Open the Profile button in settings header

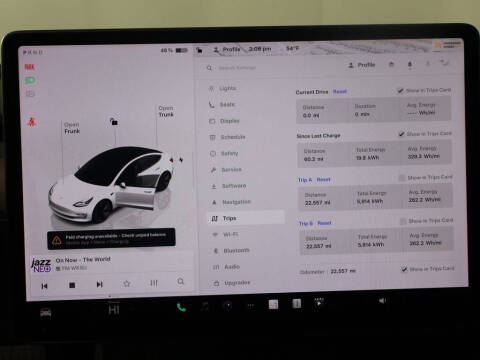(362, 65)
